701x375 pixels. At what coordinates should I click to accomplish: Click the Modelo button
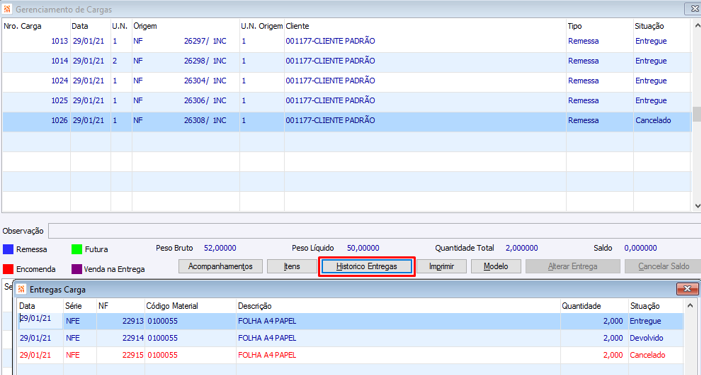click(x=496, y=266)
